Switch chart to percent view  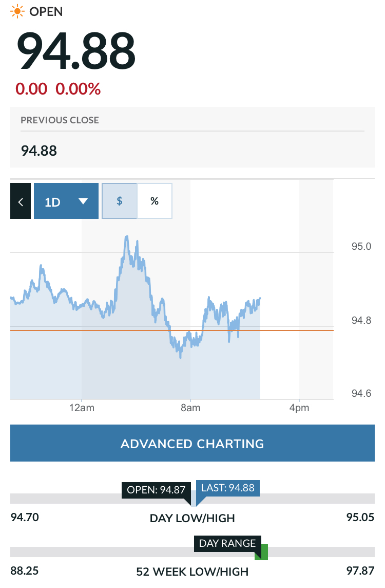(x=155, y=201)
